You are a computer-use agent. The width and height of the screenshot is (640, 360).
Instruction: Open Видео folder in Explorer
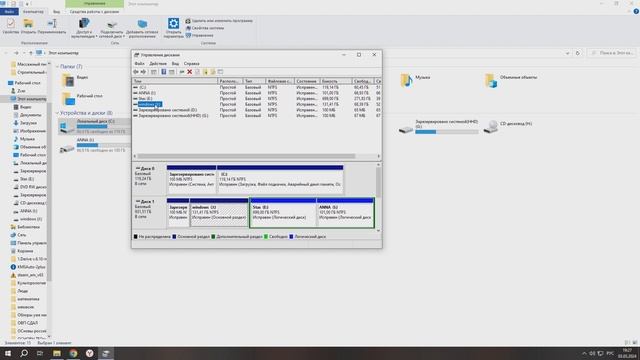point(76,80)
